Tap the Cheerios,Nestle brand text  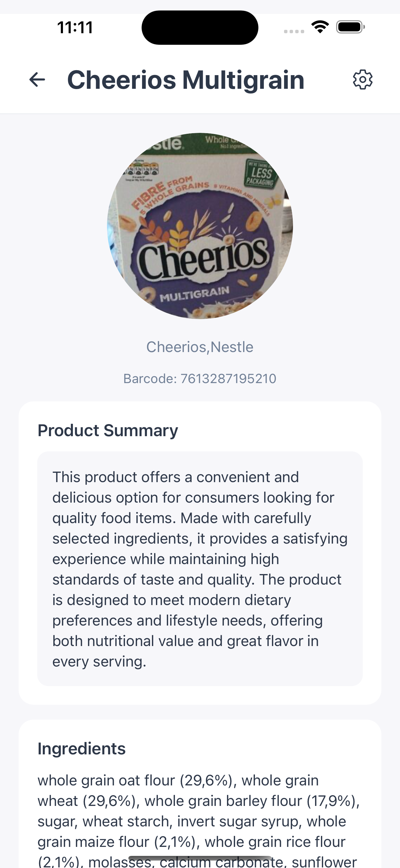(200, 347)
